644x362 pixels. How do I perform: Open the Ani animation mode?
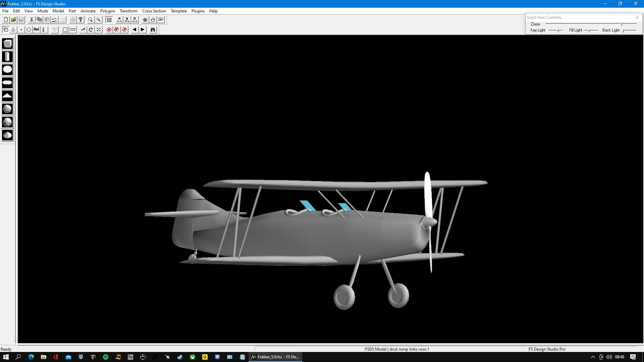(37, 30)
